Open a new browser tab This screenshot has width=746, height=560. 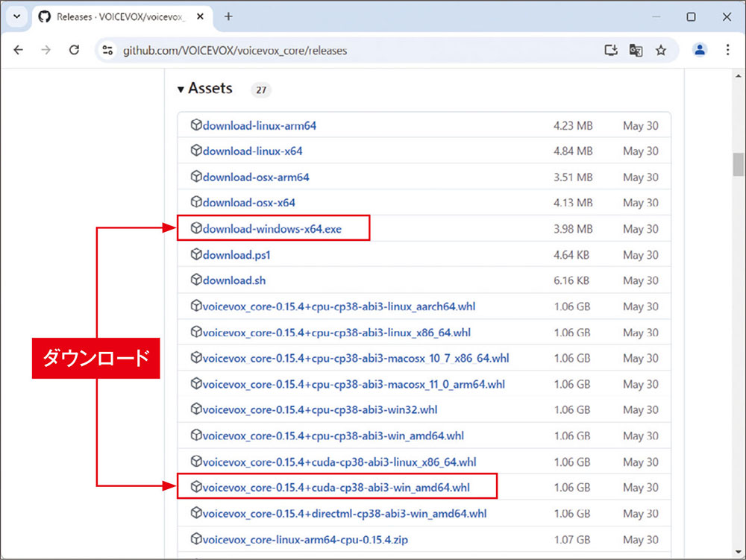228,16
